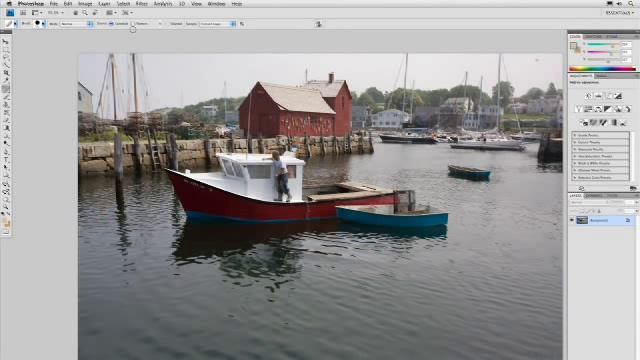This screenshot has width=640, height=360.
Task: Select the Clone Stamp tool
Action: pos(6,104)
